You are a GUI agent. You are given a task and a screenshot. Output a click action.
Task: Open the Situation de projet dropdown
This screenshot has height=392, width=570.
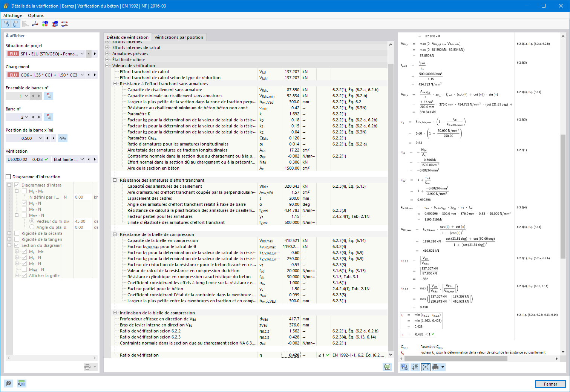(82, 54)
